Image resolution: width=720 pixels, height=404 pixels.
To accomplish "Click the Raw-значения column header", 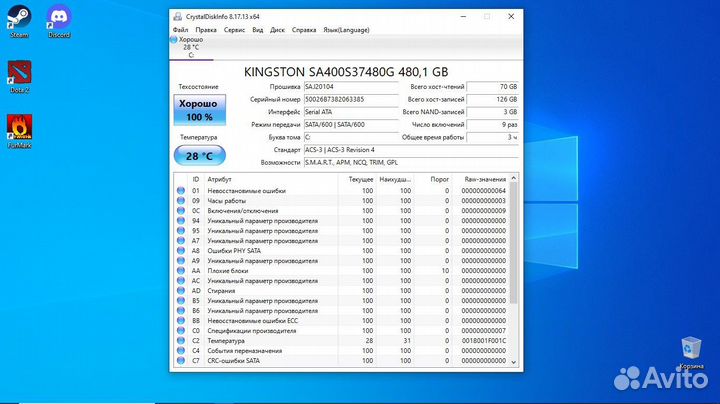I will (480, 179).
